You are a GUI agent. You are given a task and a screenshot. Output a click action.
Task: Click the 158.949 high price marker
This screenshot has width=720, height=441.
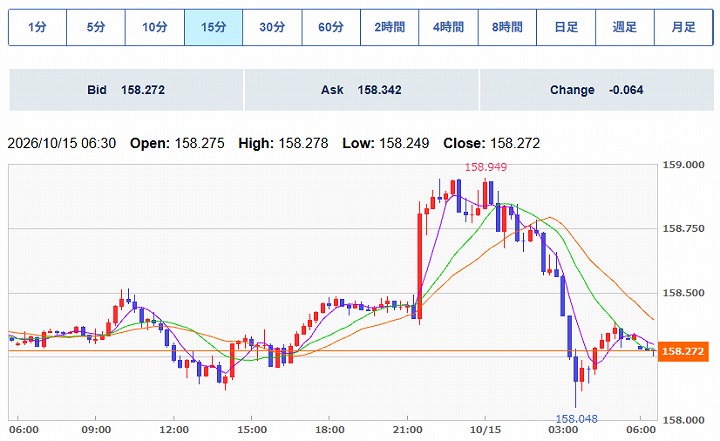coord(486,167)
